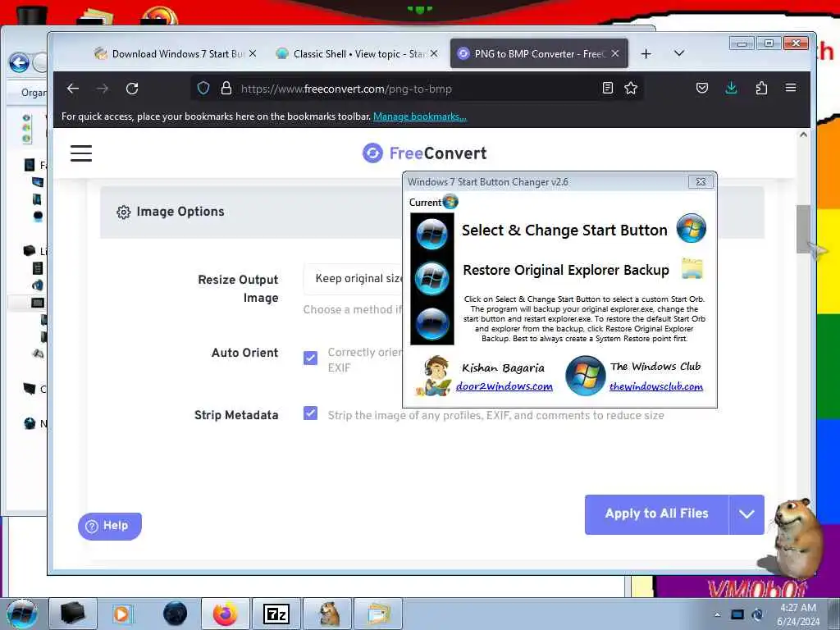Click the Image Options gear icon
Image resolution: width=840 pixels, height=630 pixels.
[123, 212]
